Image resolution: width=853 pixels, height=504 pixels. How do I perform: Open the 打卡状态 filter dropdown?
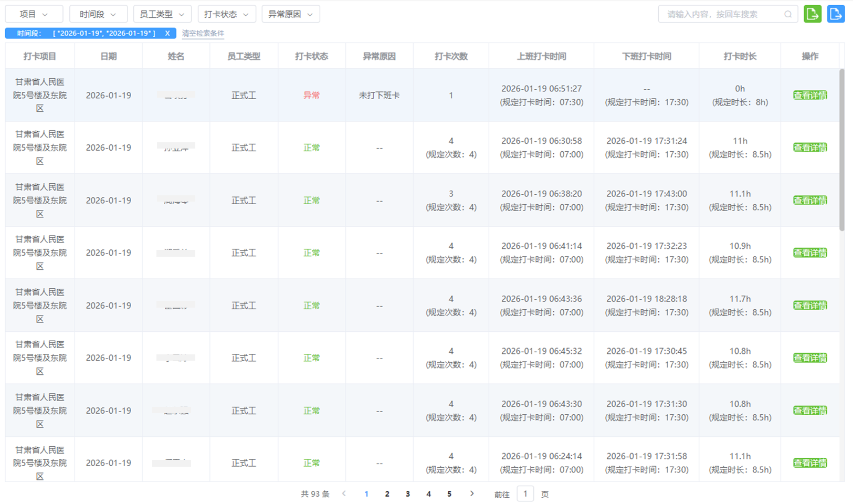click(227, 14)
